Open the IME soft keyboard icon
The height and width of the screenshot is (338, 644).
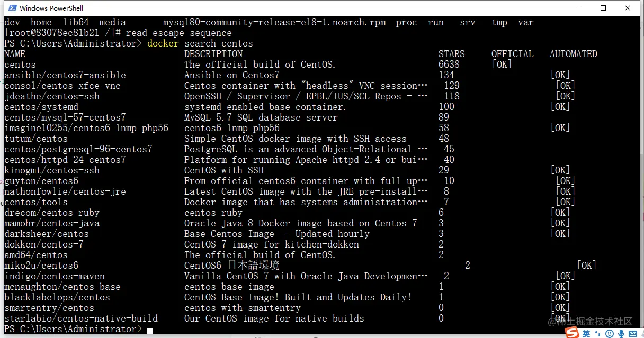633,333
